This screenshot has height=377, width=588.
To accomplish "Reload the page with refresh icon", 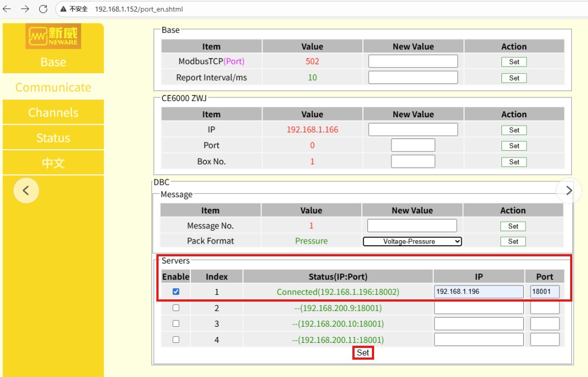I will pos(43,9).
